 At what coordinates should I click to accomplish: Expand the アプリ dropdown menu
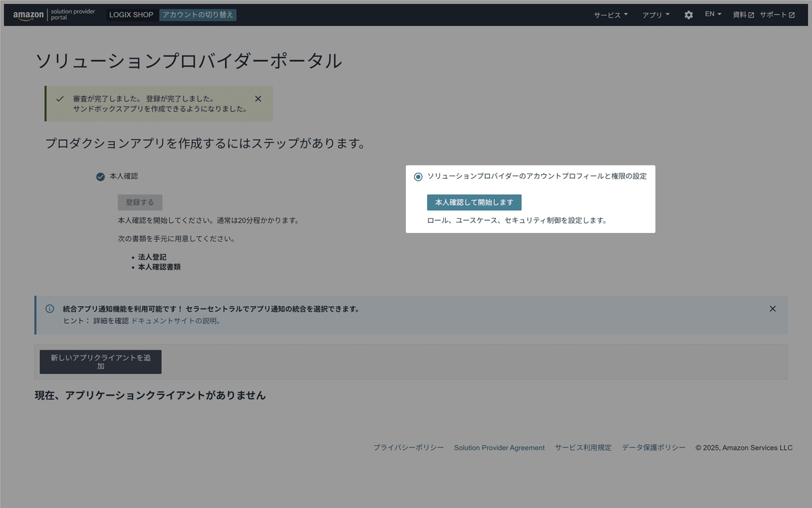[x=655, y=14]
